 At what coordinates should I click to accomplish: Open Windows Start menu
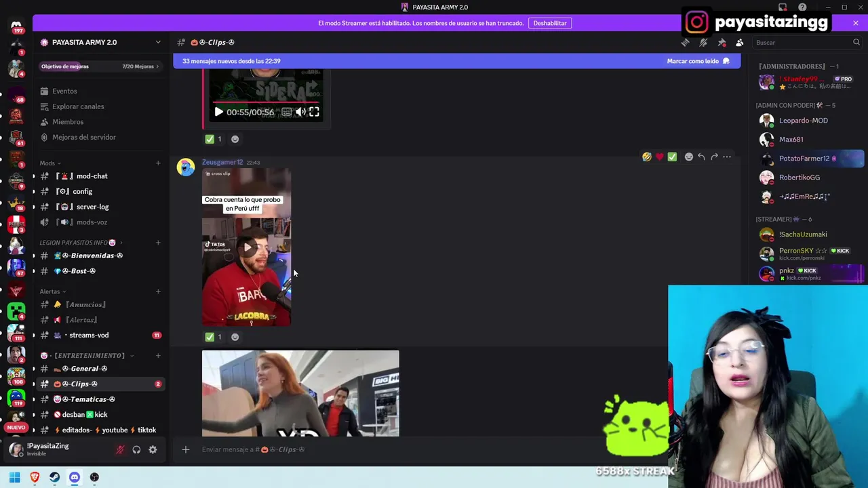[15, 477]
